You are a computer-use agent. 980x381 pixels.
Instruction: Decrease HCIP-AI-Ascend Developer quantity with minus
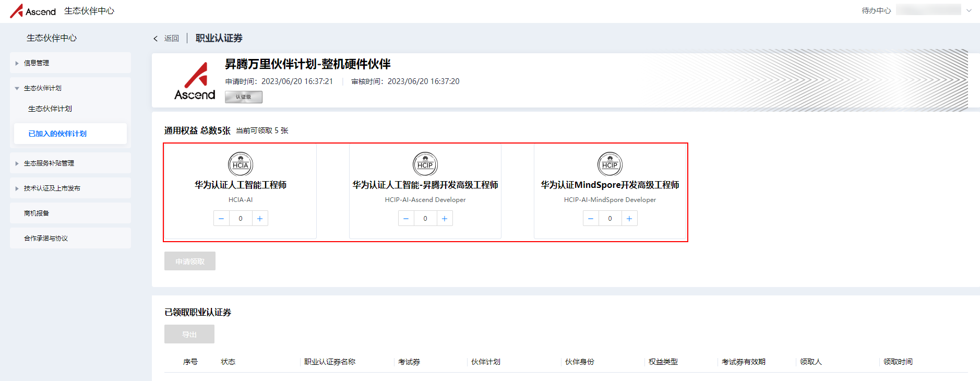coord(406,219)
